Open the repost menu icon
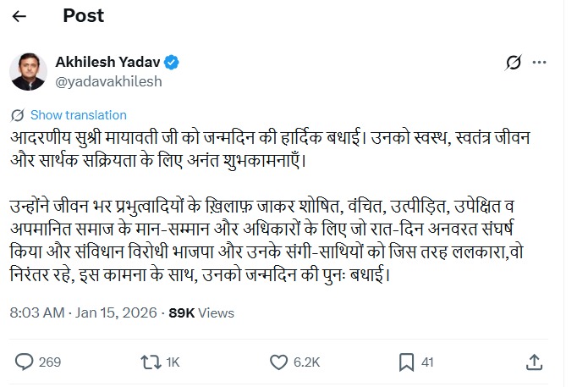The height and width of the screenshot is (387, 588). coord(150,362)
